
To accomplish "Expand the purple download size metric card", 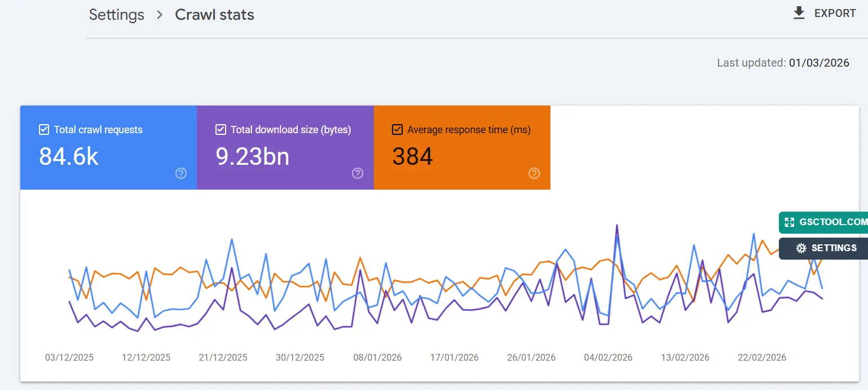I will 285,148.
